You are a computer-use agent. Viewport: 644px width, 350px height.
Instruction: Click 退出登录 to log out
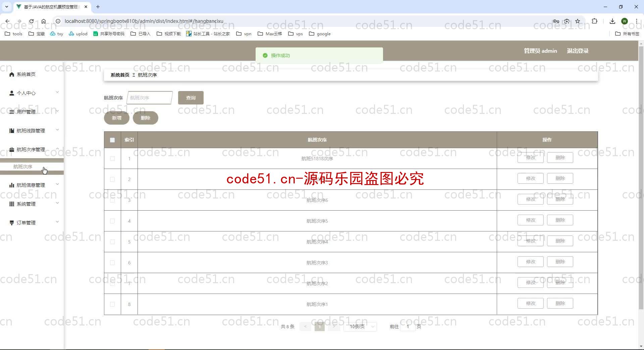point(578,51)
